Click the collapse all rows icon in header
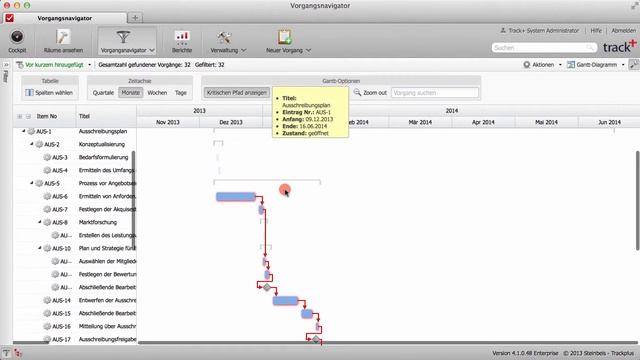 pos(28,116)
